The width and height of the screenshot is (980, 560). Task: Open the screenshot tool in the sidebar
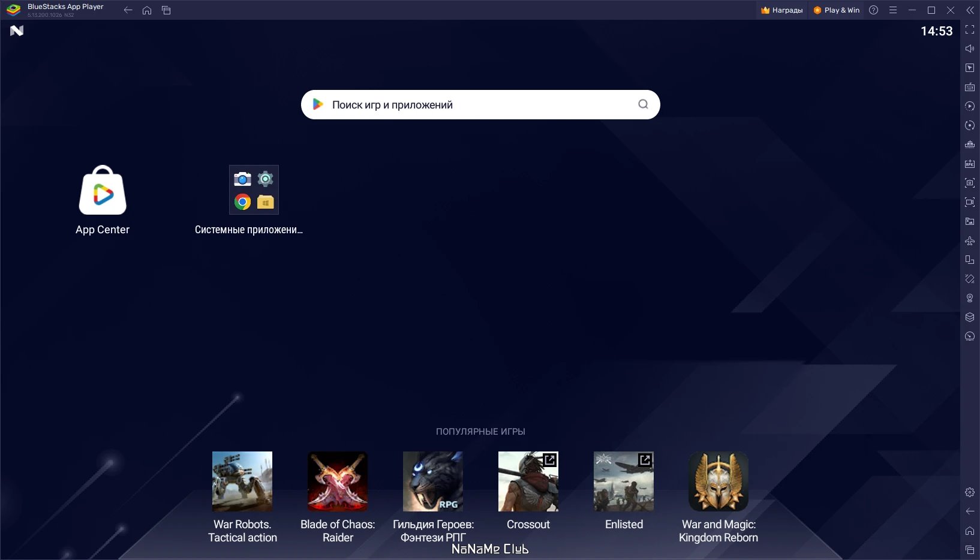970,183
